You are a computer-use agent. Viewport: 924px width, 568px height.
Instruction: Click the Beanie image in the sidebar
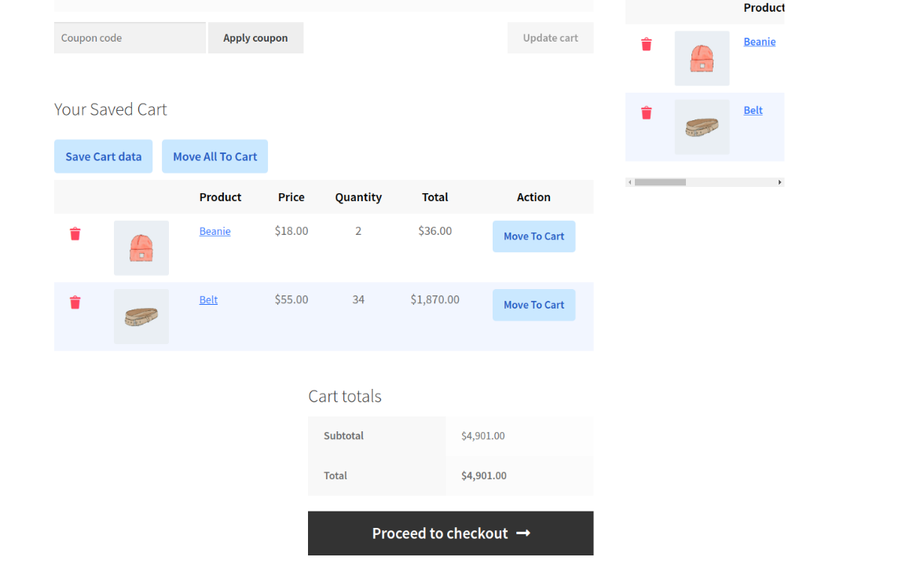click(702, 57)
